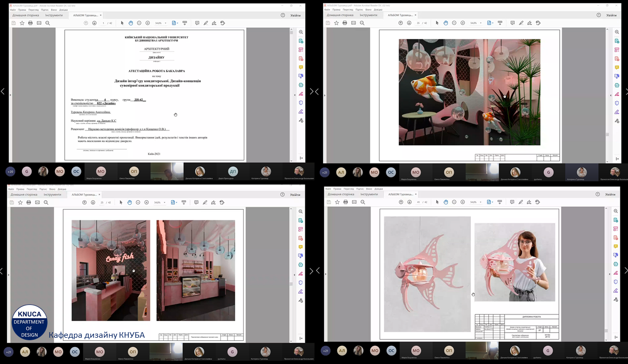Screen dimensions: 628x364
Task: Open Organize Pages sidebar icon in page 25 window
Action: pyautogui.click(x=300, y=229)
